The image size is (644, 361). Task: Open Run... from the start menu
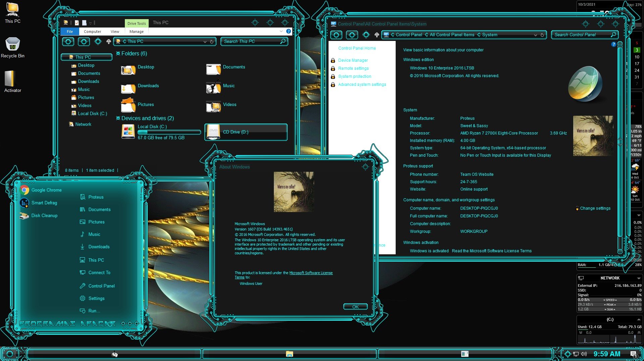coord(90,311)
